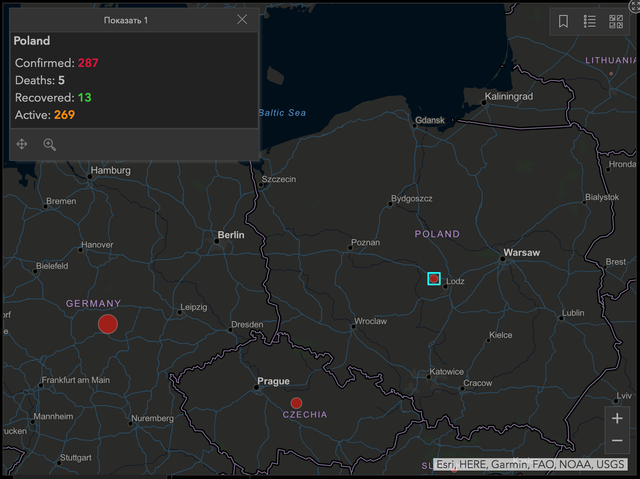Open the Bookmarks tool
Viewport: 640px width, 479px height.
[x=564, y=22]
